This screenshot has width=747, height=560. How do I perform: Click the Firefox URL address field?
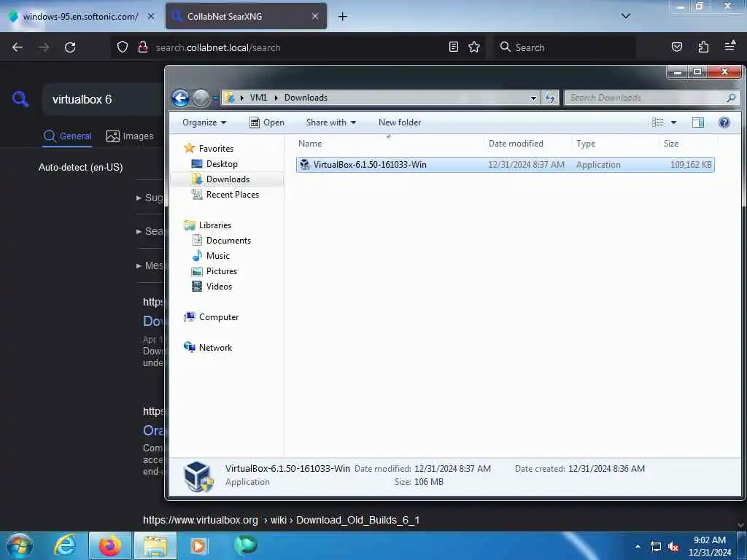(x=300, y=47)
